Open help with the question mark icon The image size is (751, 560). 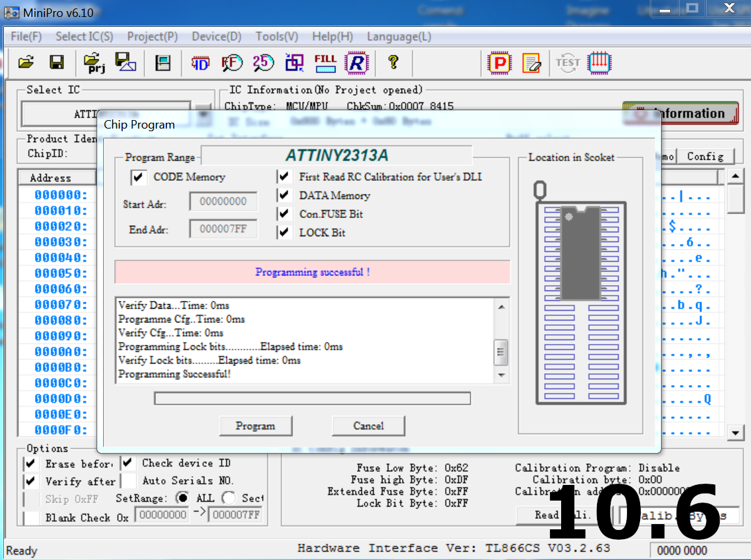[x=393, y=62]
